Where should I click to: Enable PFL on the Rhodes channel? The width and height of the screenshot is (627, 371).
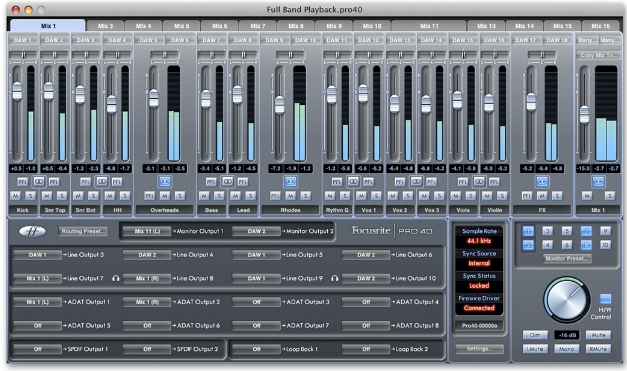tap(275, 196)
